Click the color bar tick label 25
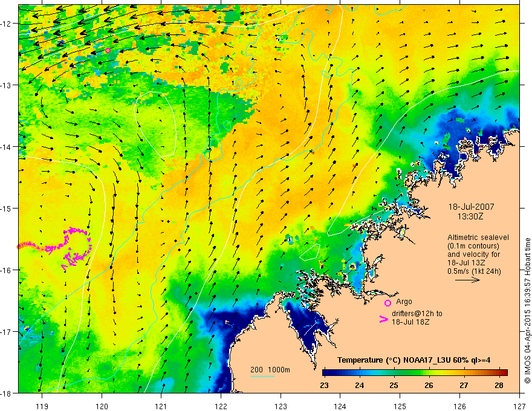The width and height of the screenshot is (532, 411). click(394, 385)
